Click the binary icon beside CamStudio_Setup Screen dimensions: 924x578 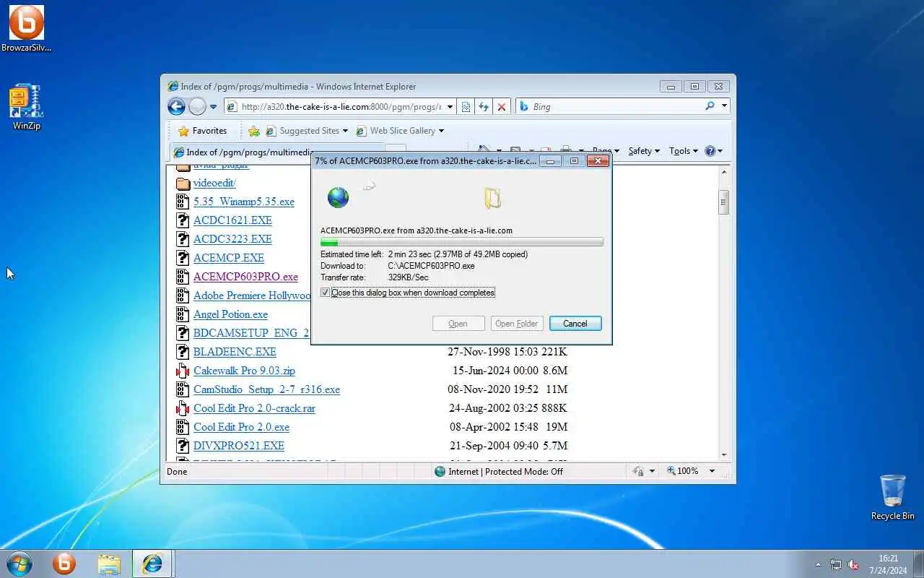pyautogui.click(x=183, y=389)
